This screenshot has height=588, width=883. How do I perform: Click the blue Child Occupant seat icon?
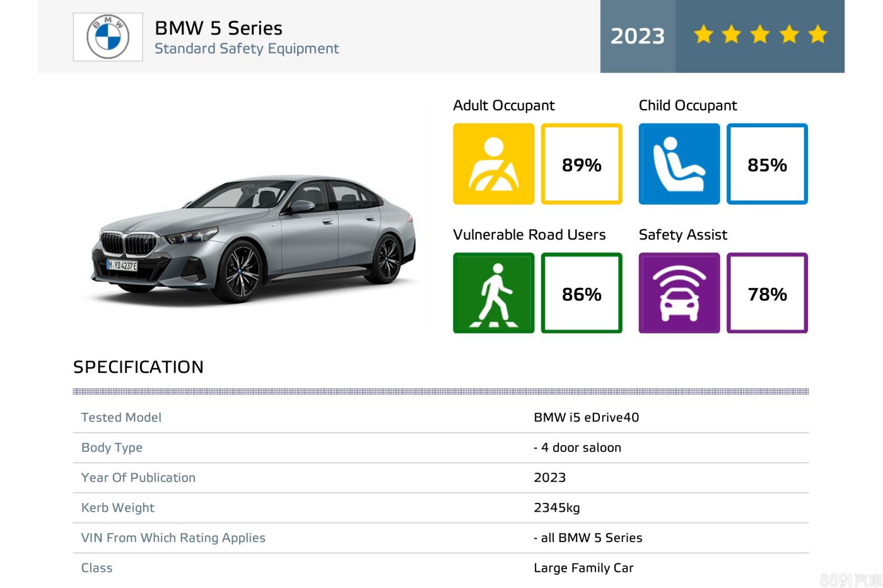click(679, 164)
